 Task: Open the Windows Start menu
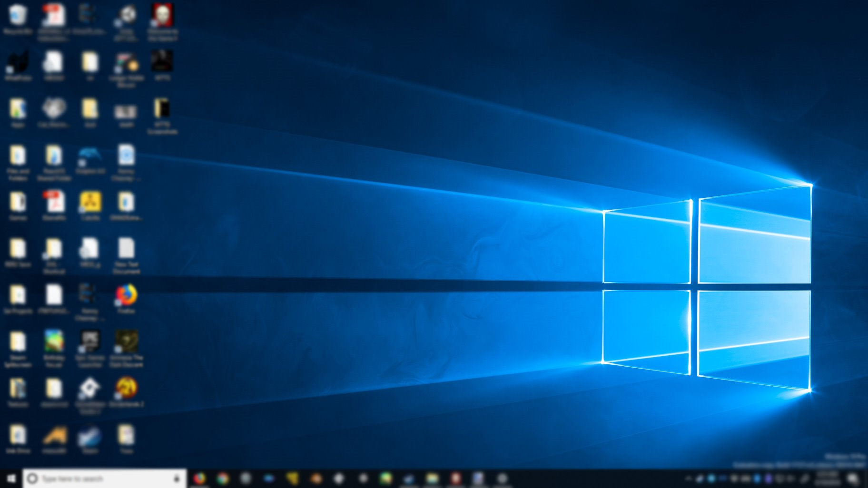pyautogui.click(x=11, y=478)
